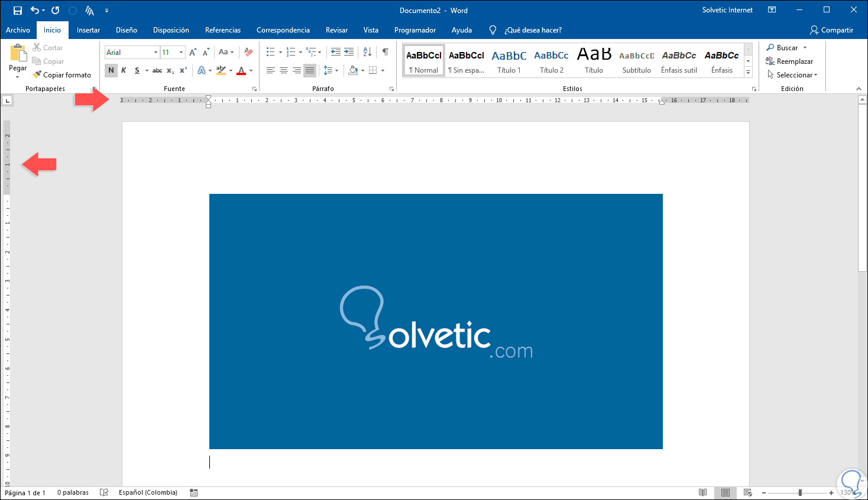Decrease the paragraph indent
The width and height of the screenshot is (868, 500).
click(x=336, y=53)
